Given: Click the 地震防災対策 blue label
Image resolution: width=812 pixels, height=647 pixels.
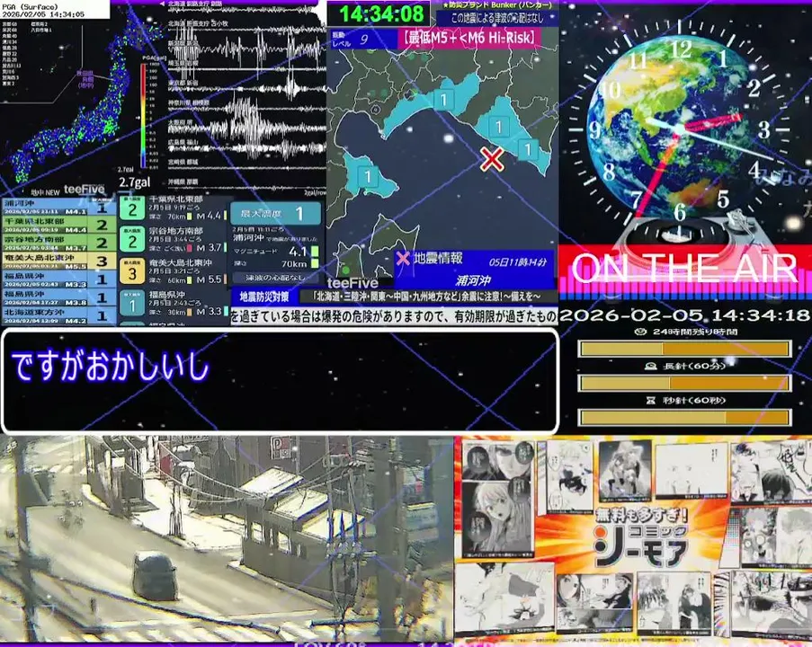Looking at the screenshot, I should pyautogui.click(x=264, y=297).
